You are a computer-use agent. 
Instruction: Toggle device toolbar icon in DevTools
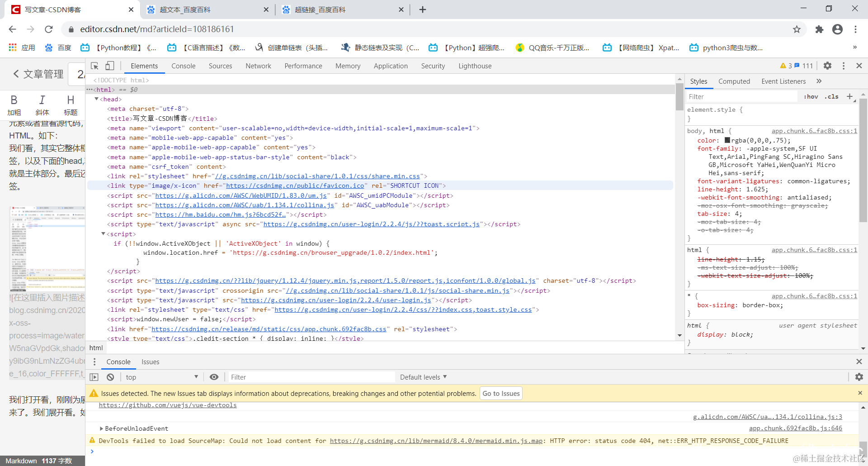pyautogui.click(x=109, y=66)
